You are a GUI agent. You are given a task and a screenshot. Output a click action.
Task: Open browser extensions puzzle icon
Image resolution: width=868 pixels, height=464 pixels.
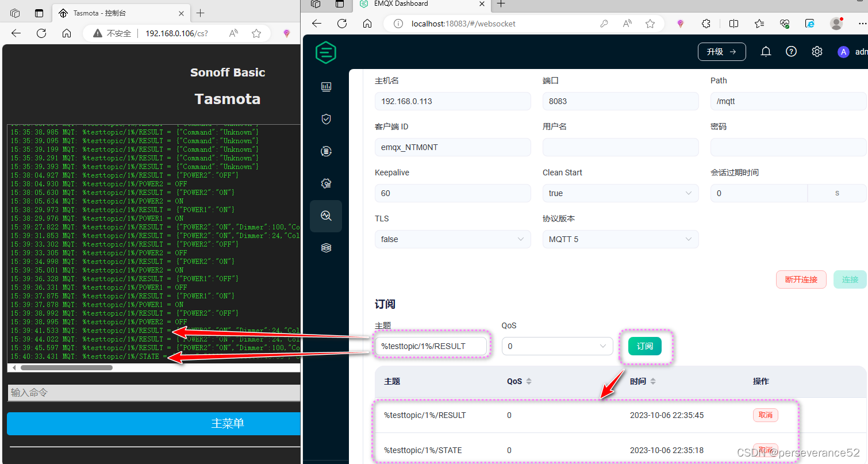coord(706,24)
